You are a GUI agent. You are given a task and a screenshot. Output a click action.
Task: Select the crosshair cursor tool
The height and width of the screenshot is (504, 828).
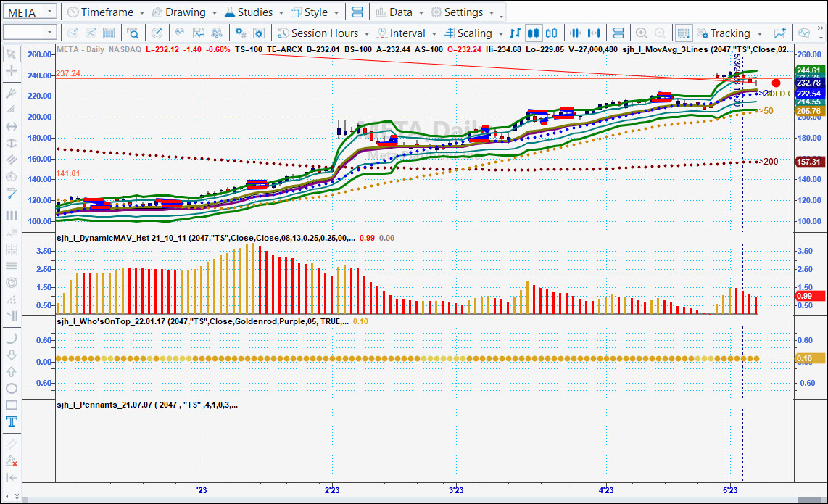[x=11, y=71]
